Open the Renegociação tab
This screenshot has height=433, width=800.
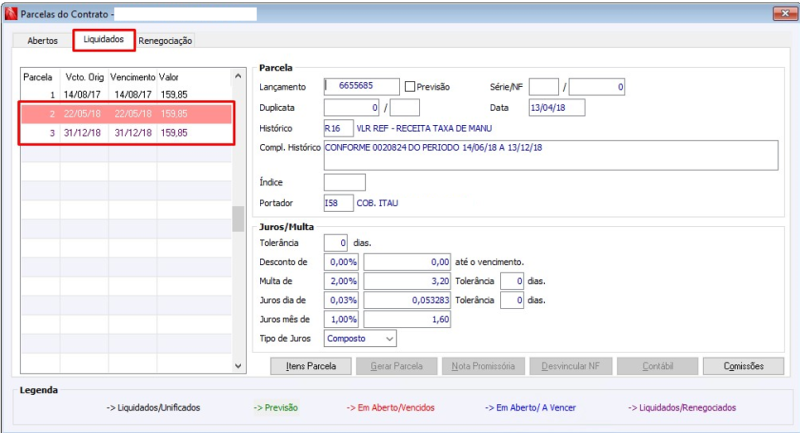pos(165,40)
